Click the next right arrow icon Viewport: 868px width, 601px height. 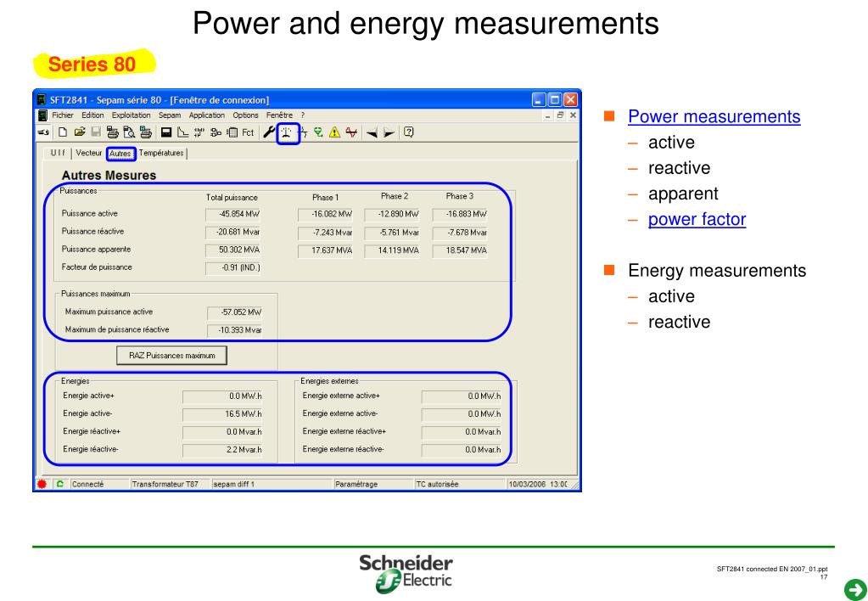point(389,133)
